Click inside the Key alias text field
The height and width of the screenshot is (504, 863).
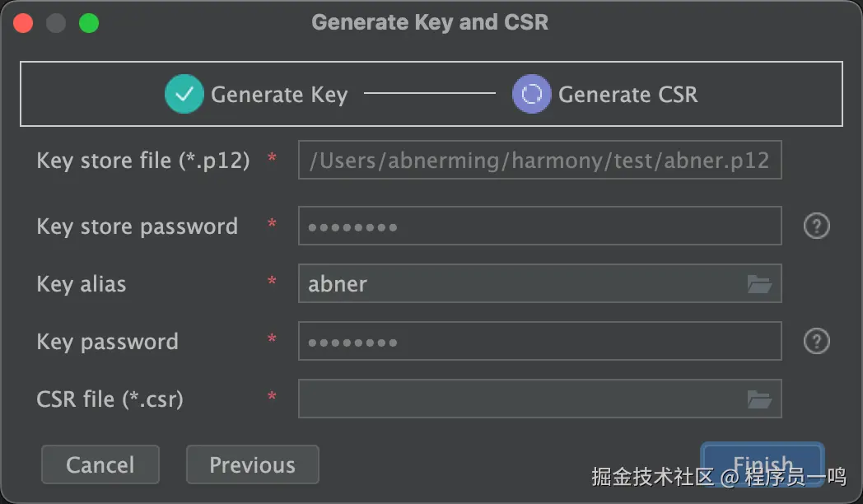click(x=519, y=284)
